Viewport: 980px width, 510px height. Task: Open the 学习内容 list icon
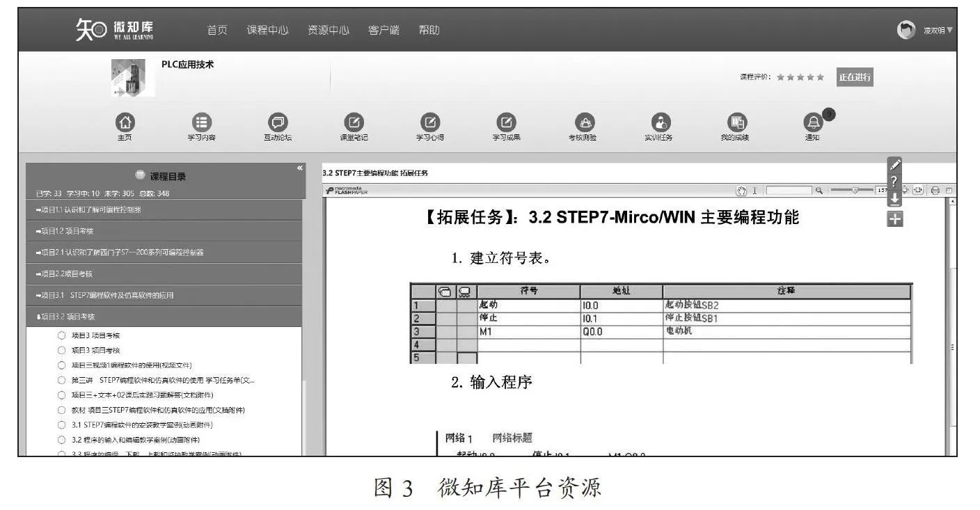[201, 121]
